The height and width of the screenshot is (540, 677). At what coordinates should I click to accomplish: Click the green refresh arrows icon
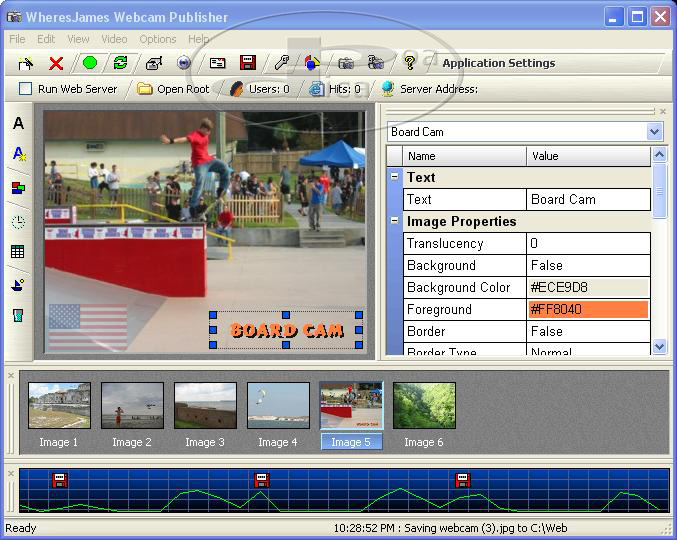[x=120, y=63]
